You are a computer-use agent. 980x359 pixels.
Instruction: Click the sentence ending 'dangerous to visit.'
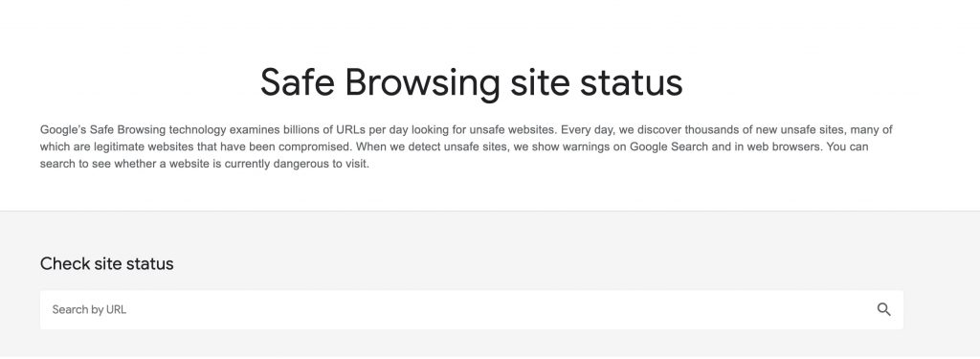click(205, 166)
